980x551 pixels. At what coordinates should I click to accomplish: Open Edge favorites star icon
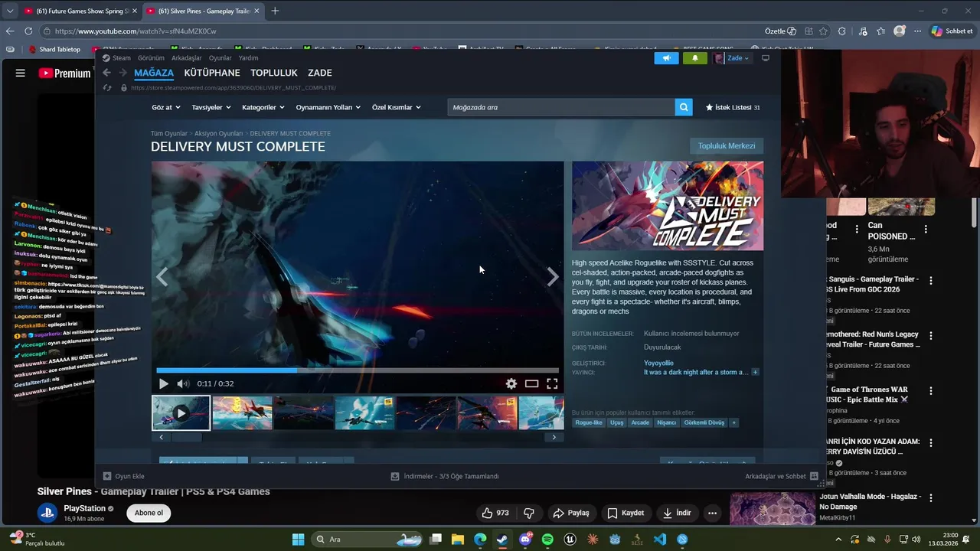(x=823, y=31)
